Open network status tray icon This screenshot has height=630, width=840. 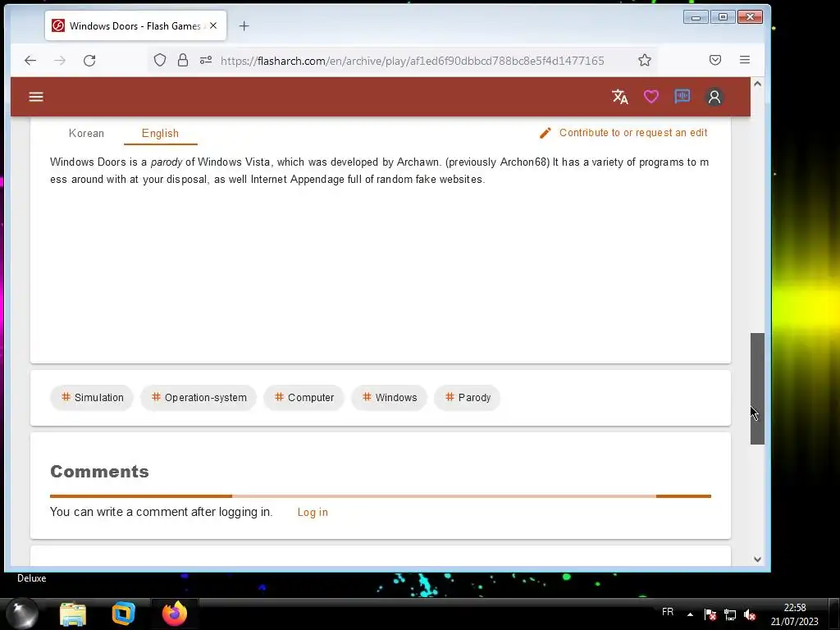tap(729, 614)
